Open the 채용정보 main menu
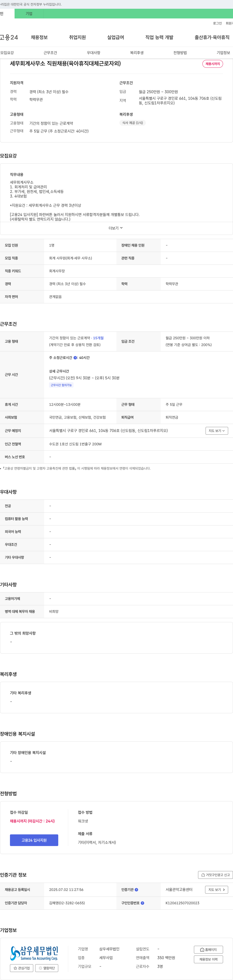The height and width of the screenshot is (980, 233). tap(39, 37)
